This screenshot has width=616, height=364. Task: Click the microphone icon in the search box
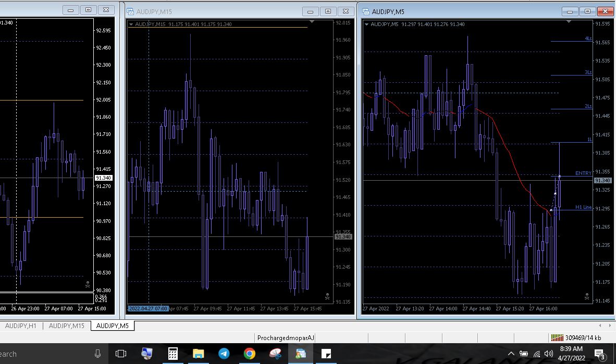[97, 354]
